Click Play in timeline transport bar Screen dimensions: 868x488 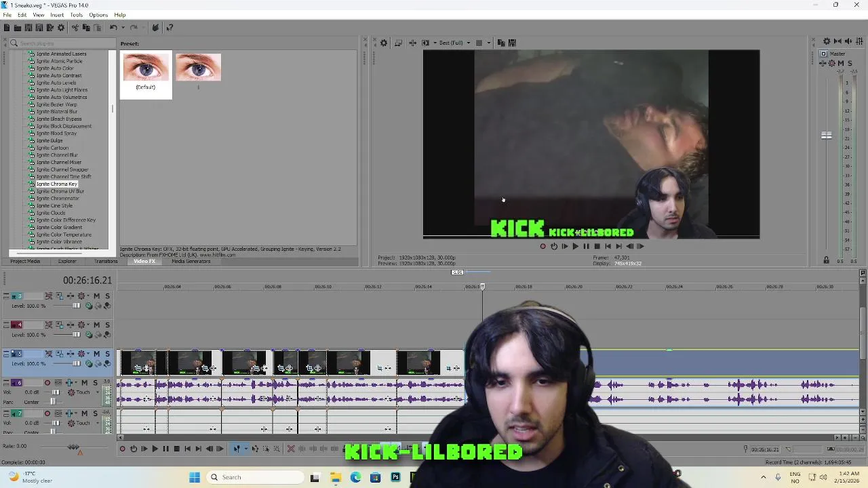tap(155, 449)
